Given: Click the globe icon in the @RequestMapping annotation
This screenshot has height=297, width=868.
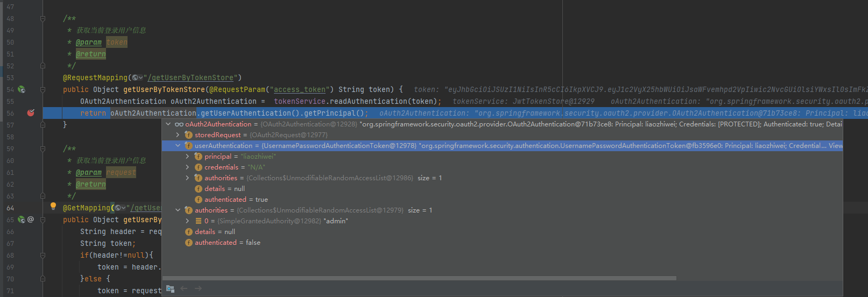Looking at the screenshot, I should (x=135, y=77).
